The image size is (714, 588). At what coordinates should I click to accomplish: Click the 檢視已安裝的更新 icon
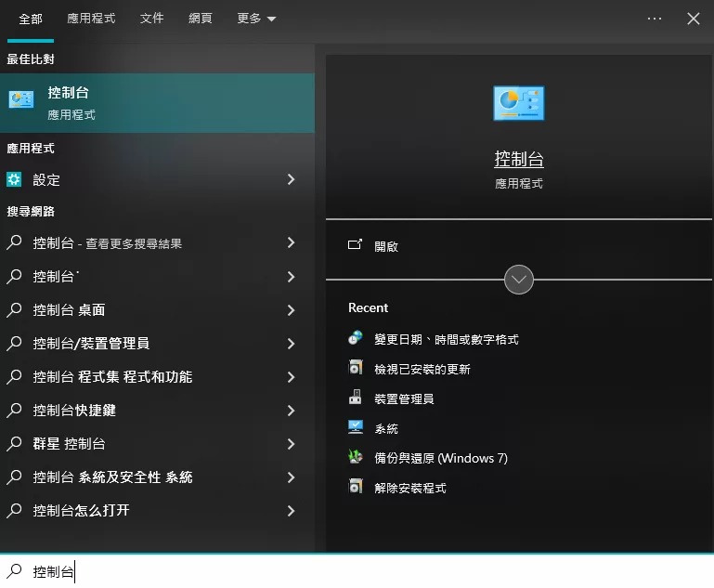356,369
